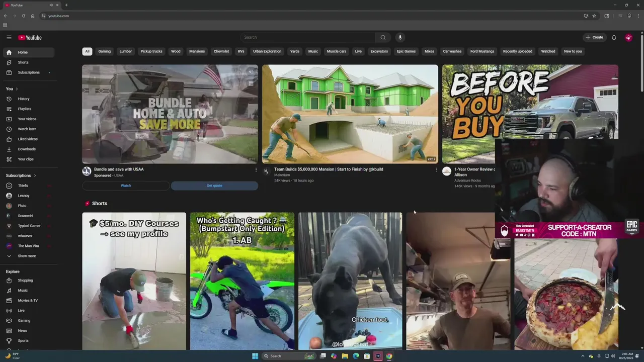Open Home in the sidebar
Screen dimensions: 644x362
click(x=28, y=52)
